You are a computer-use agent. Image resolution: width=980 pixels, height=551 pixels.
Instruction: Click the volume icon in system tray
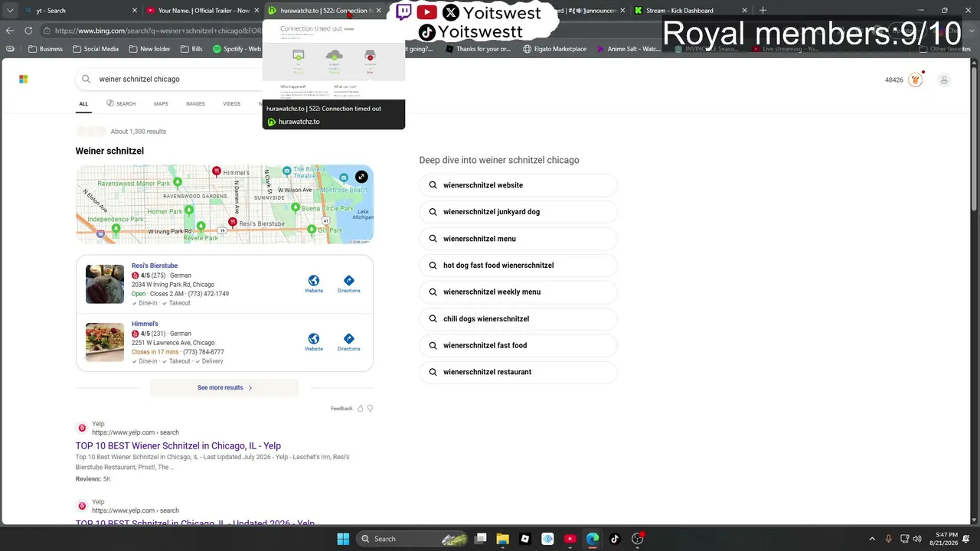click(917, 539)
